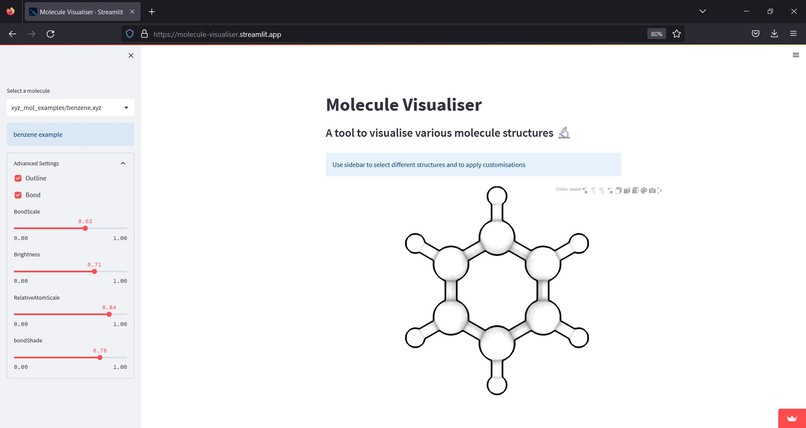
Task: Reset the 80% zoom level badge
Action: [656, 34]
